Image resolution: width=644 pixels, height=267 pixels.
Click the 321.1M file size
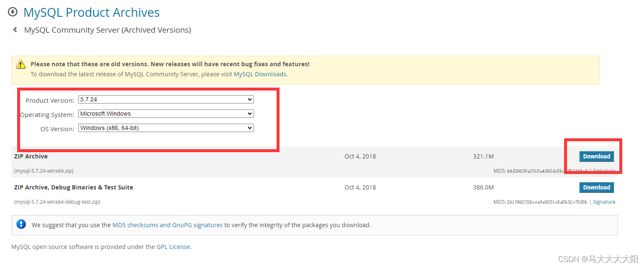[x=483, y=156]
